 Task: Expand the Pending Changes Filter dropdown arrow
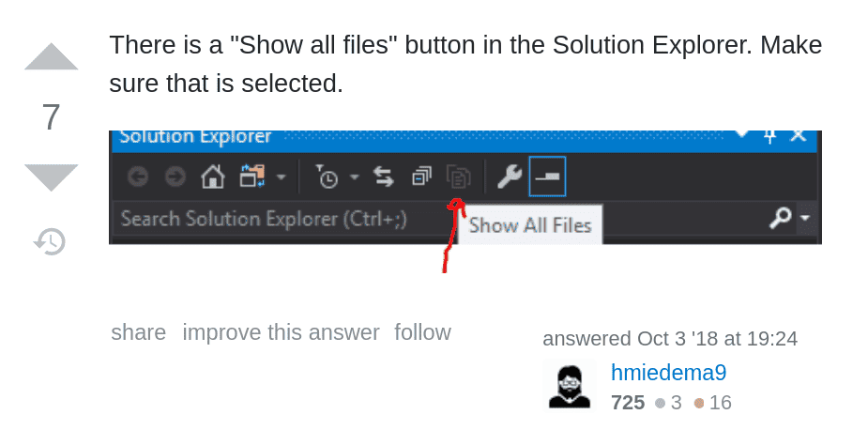pyautogui.click(x=355, y=177)
